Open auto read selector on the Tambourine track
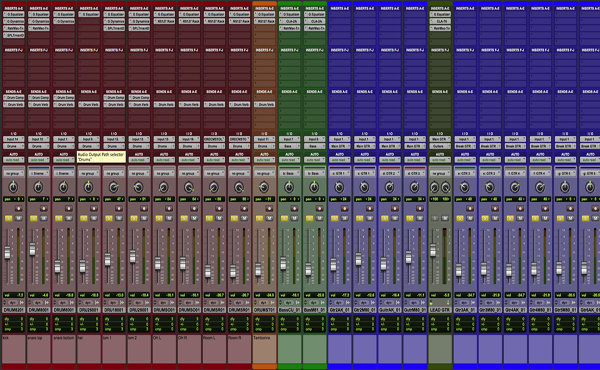 click(x=264, y=160)
